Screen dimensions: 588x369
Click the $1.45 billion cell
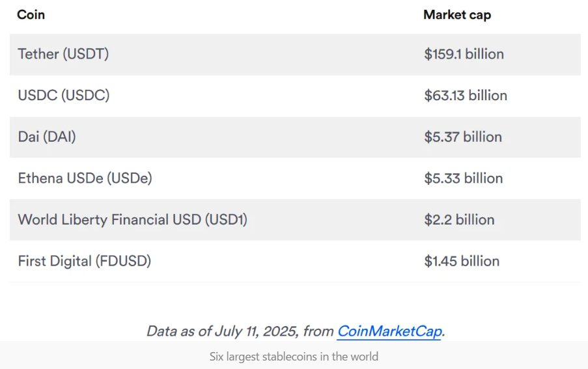tap(462, 261)
